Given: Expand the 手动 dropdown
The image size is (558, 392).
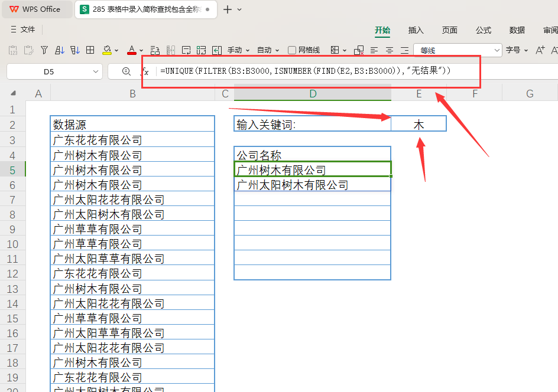Looking at the screenshot, I should [239, 50].
